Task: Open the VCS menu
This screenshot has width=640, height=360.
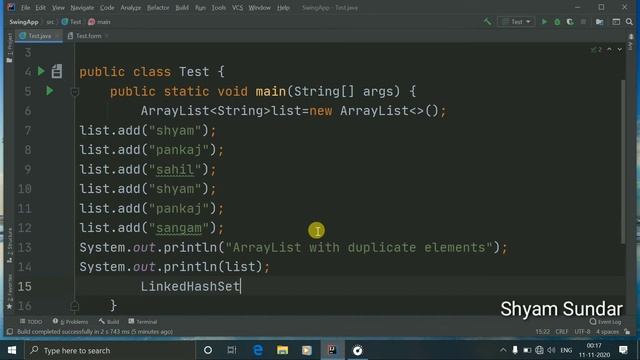Action: click(237, 7)
